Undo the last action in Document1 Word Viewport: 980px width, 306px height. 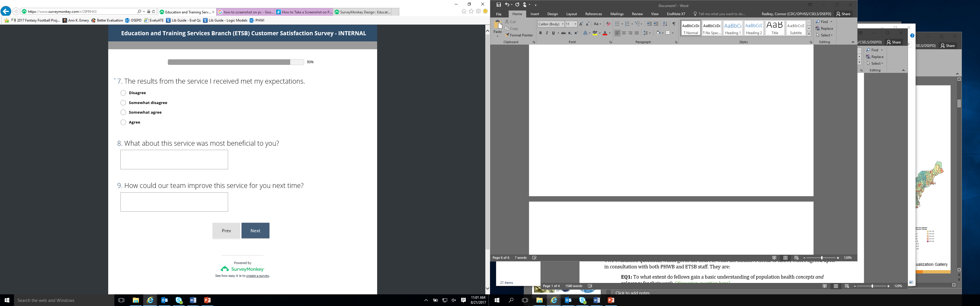point(507,5)
